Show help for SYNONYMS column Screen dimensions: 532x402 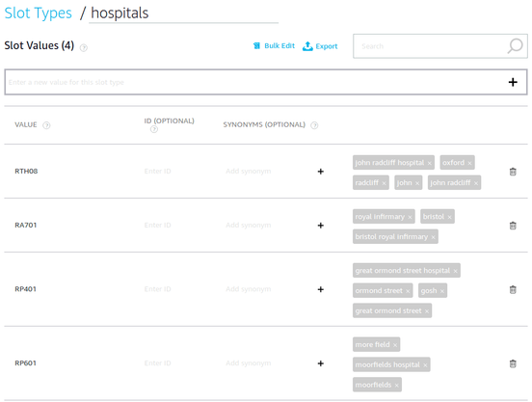[314, 125]
